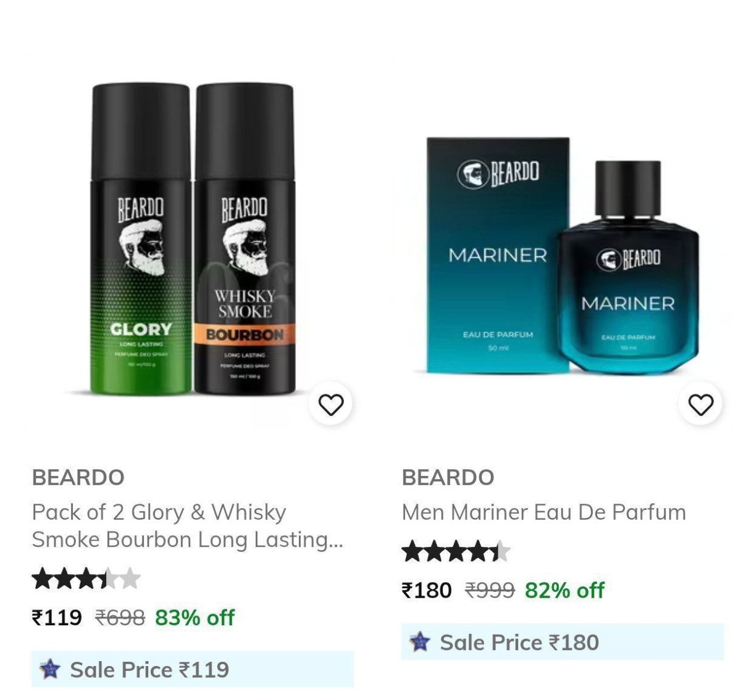Click the struck-through ₹698 original price
Image resolution: width=741 pixels, height=700 pixels.
pos(120,617)
